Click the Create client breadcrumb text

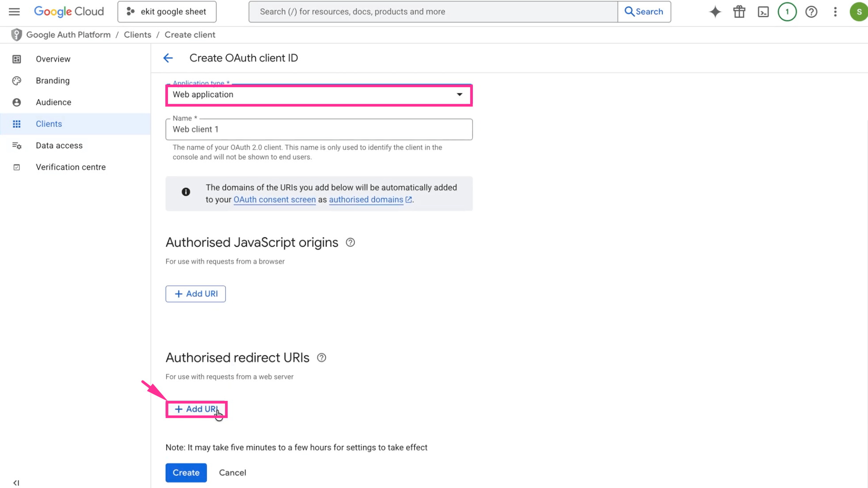click(x=190, y=34)
